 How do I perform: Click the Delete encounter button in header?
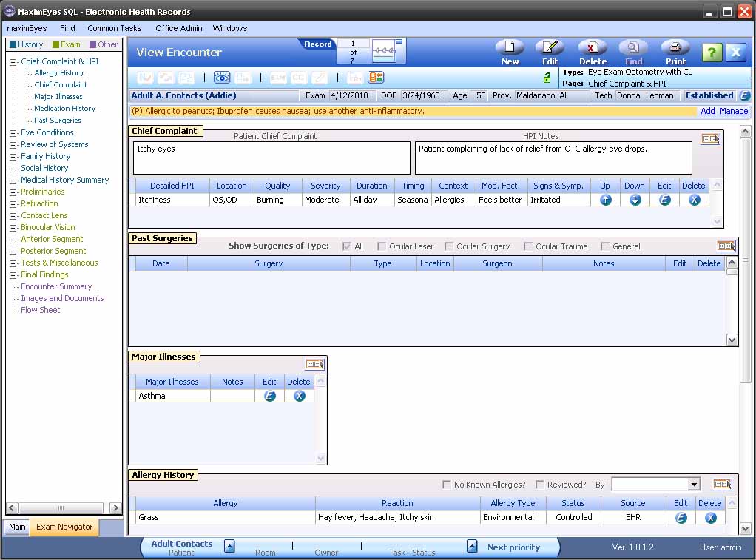(x=593, y=52)
